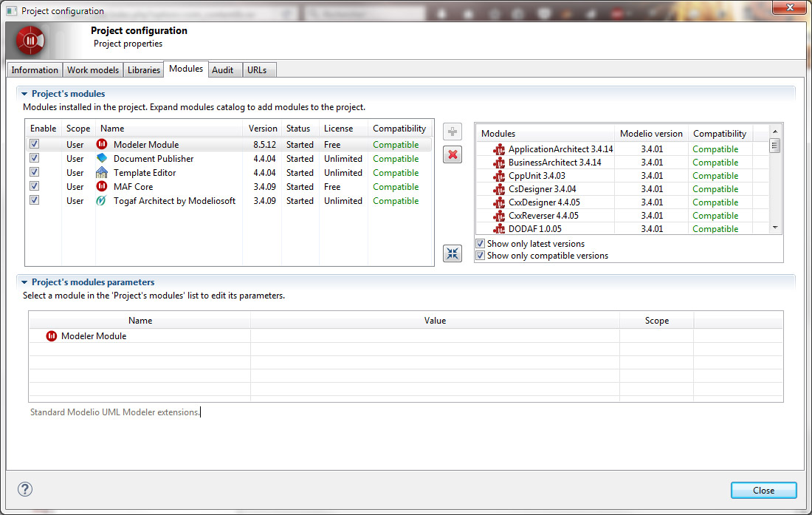The height and width of the screenshot is (515, 812).
Task: Close the dialog with the title bar X
Action: [x=789, y=8]
